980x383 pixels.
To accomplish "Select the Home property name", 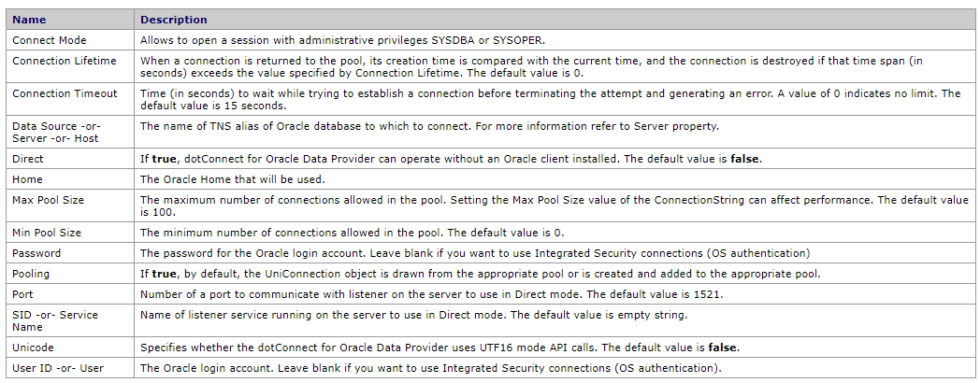I will 27,179.
